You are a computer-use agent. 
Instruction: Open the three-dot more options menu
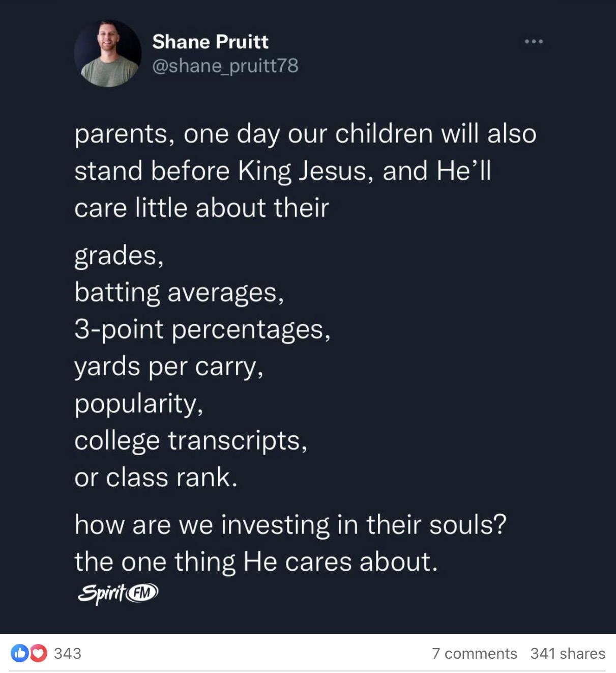(x=534, y=41)
